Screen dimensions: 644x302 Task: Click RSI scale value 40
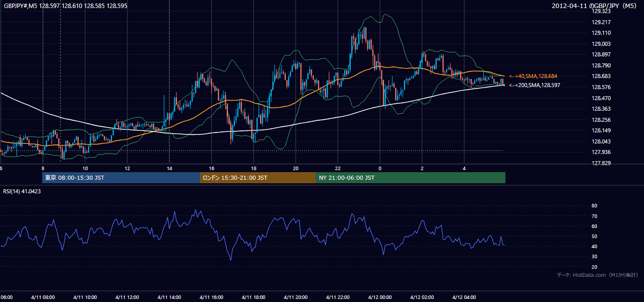(595, 246)
